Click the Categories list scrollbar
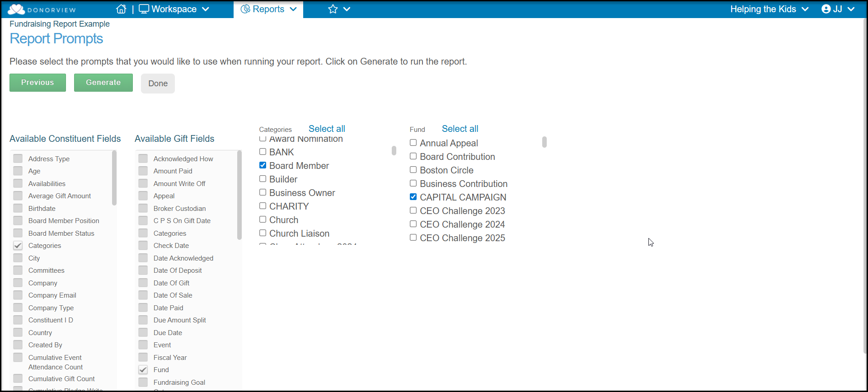 pos(394,150)
